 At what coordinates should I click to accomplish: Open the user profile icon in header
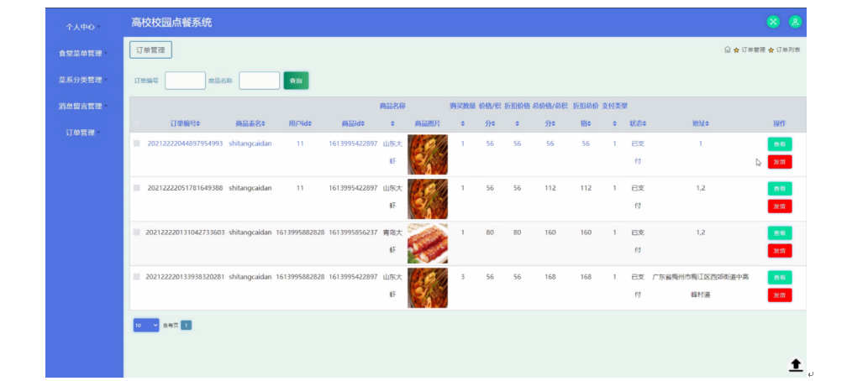(795, 22)
